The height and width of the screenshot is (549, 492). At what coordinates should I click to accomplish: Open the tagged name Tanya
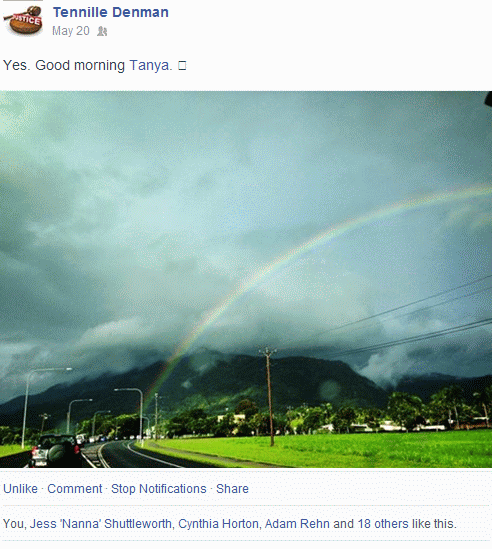[151, 65]
